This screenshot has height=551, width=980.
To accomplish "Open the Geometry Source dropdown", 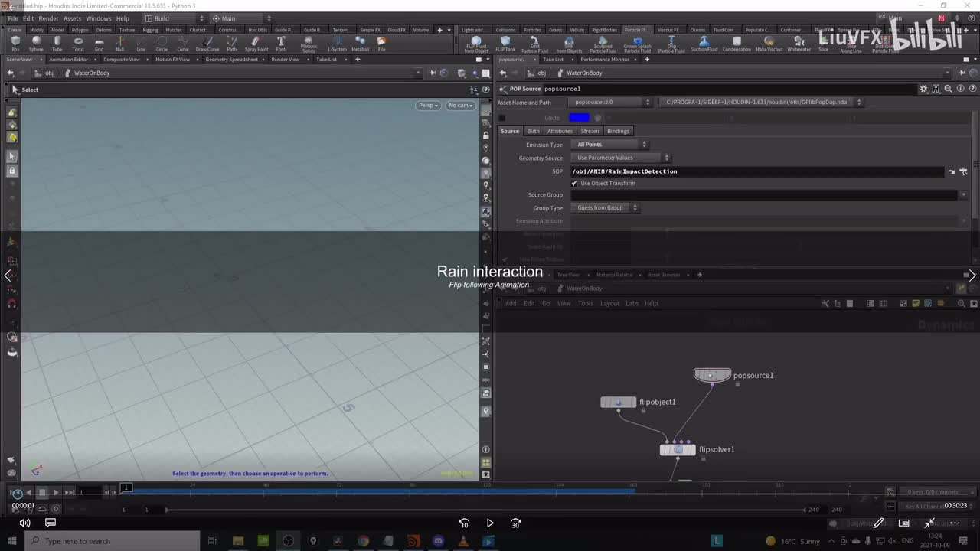I will coord(620,158).
